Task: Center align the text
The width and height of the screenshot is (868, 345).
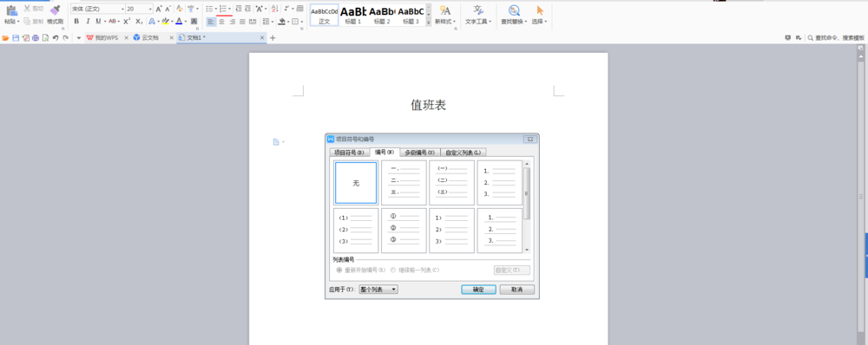Action: [x=221, y=22]
